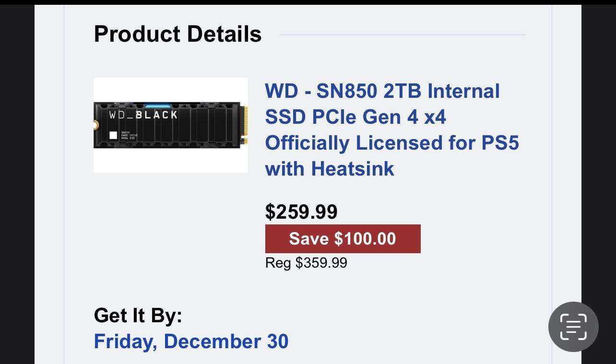
Task: Click the gold connector edge of the SSD
Action: [x=245, y=125]
